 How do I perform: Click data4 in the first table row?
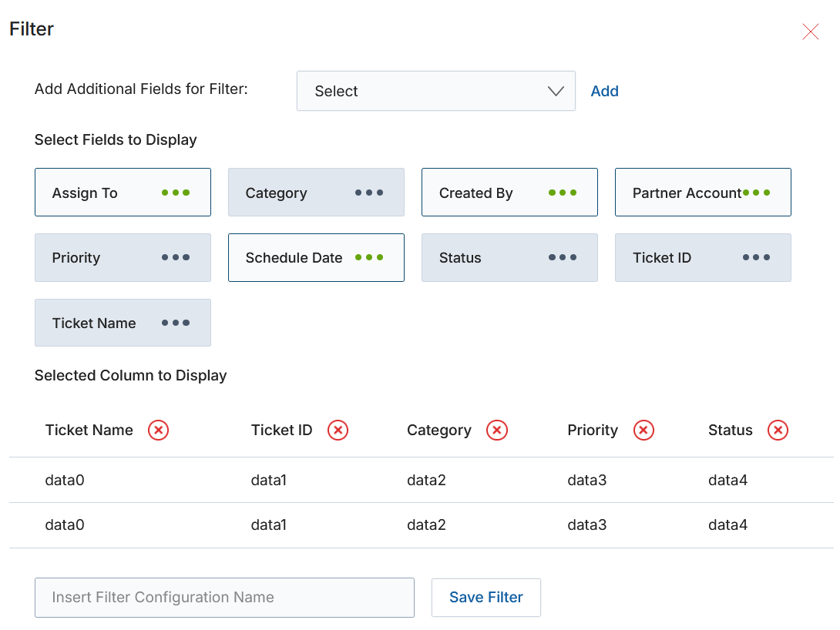(727, 480)
